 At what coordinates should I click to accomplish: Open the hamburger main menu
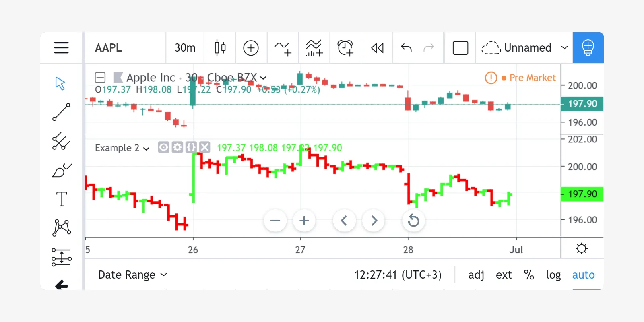(x=61, y=47)
